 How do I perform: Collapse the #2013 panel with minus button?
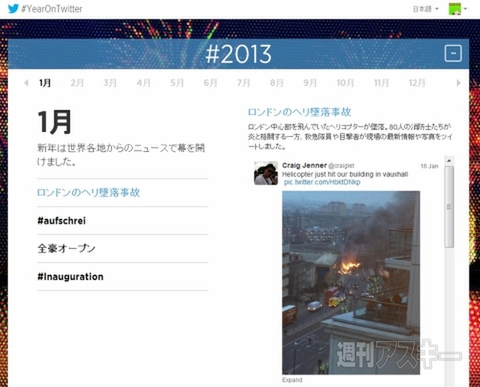pos(453,53)
